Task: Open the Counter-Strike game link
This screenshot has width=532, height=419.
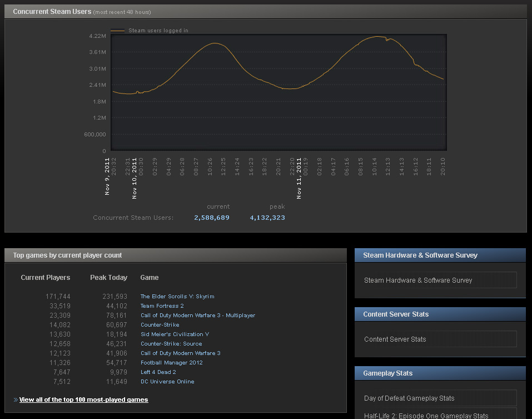Action: 160,325
